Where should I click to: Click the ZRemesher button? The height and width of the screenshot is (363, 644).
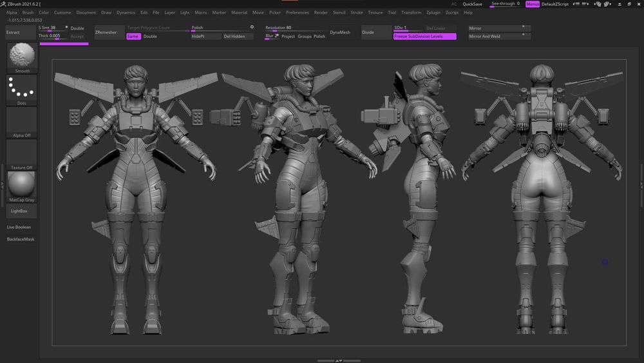coord(109,32)
